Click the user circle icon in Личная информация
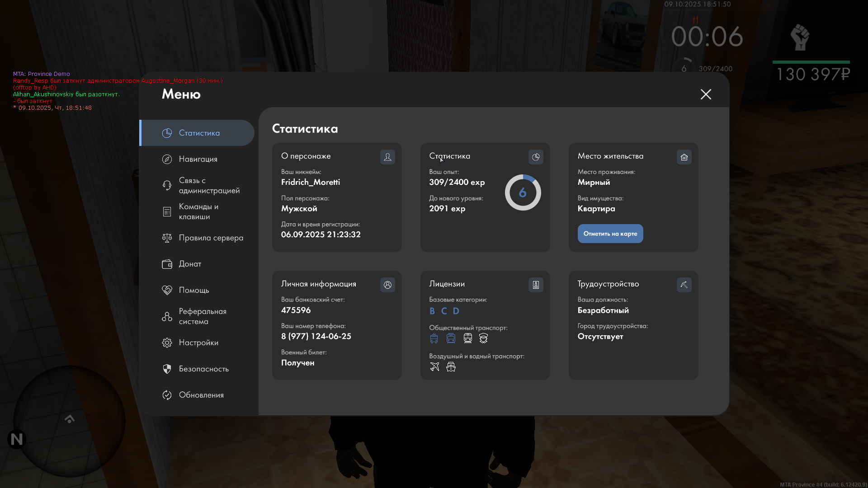868x488 pixels. [387, 285]
